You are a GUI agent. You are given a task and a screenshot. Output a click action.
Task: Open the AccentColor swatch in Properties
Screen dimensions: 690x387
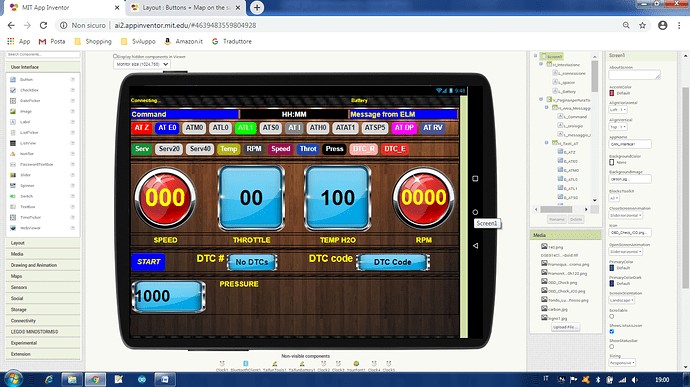612,93
